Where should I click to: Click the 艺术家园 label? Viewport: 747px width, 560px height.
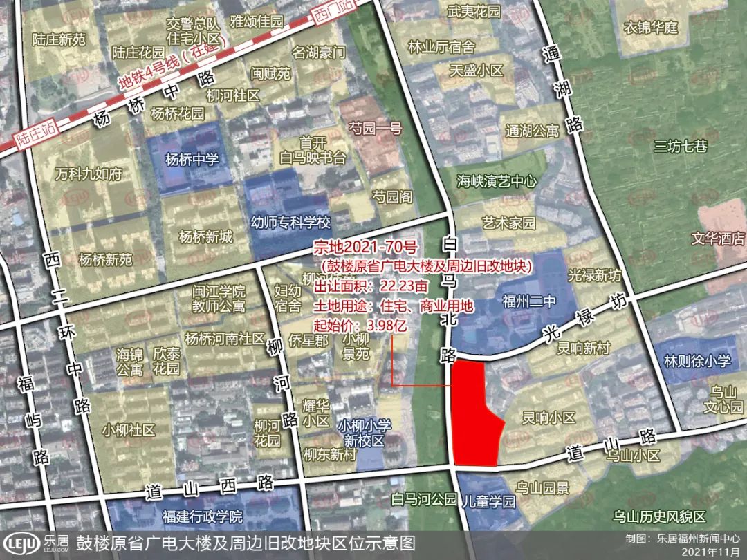[x=509, y=223]
